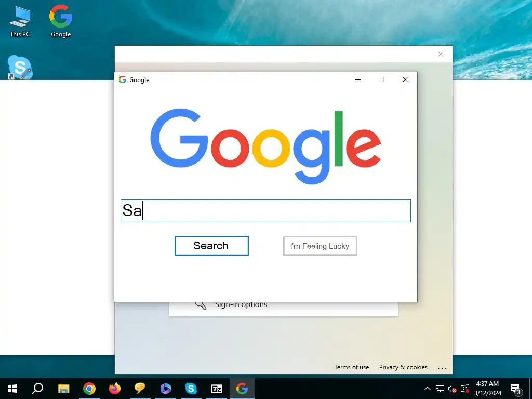Image resolution: width=532 pixels, height=399 pixels.
Task: Click the key icon beside Sign-in options
Action: click(x=201, y=305)
